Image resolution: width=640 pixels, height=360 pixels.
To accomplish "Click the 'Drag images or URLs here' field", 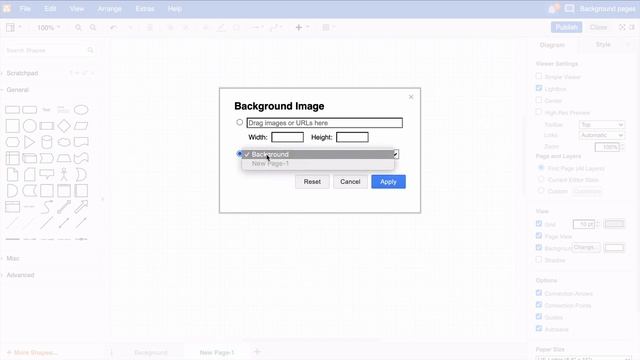I will [324, 123].
